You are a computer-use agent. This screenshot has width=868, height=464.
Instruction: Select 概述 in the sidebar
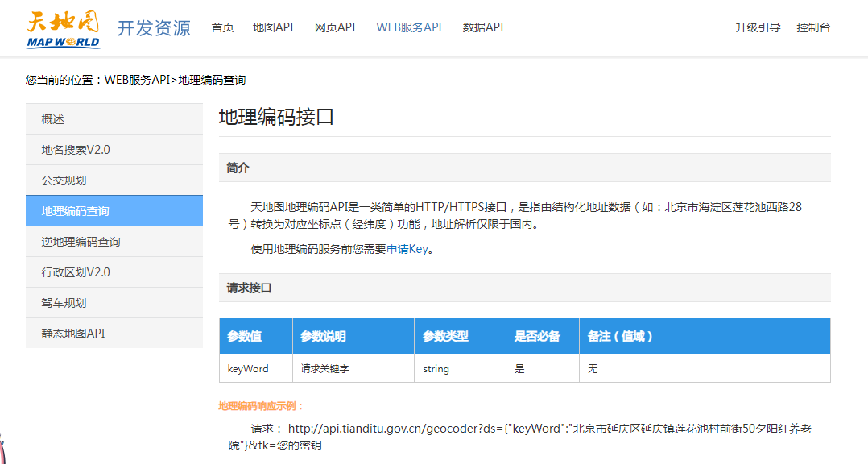coord(114,119)
